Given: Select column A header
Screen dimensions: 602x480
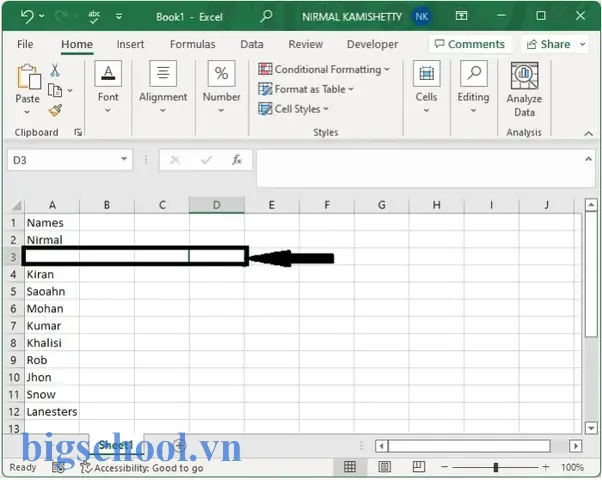Looking at the screenshot, I should pyautogui.click(x=52, y=205).
